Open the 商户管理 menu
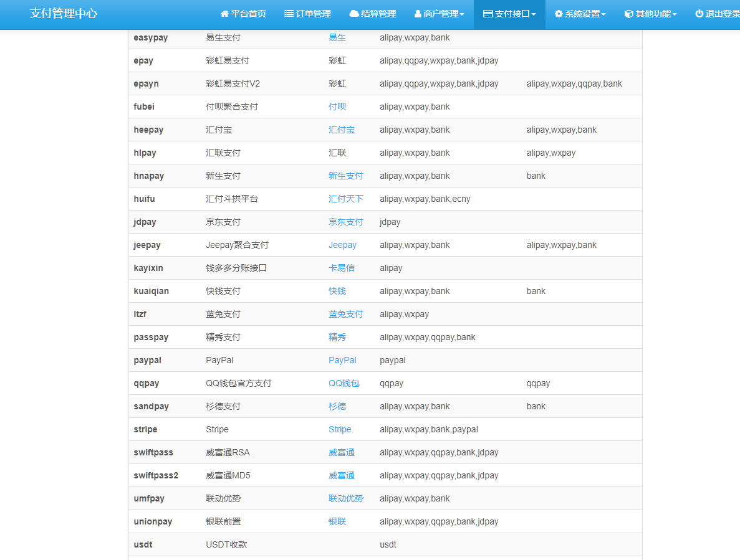Viewport: 740px width, 560px height. coord(440,14)
